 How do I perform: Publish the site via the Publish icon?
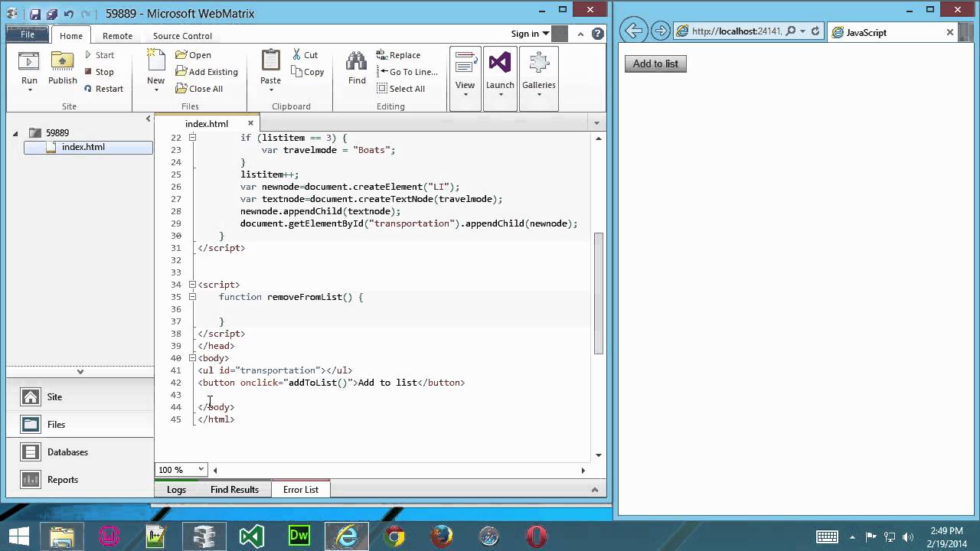pyautogui.click(x=62, y=62)
